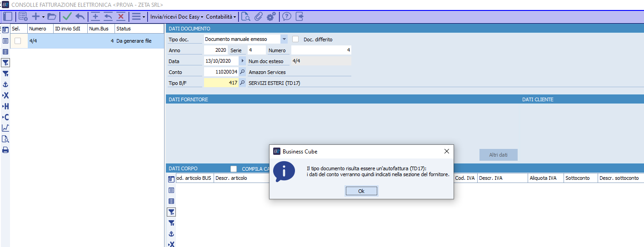The image size is (644, 247).
Task: Select the 'Da generare file' status cell
Action: [x=139, y=41]
